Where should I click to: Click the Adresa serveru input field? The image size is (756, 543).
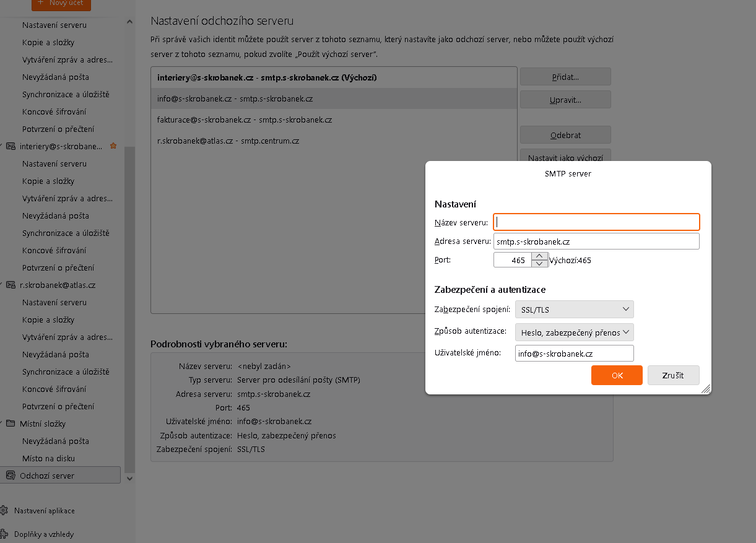tap(596, 241)
